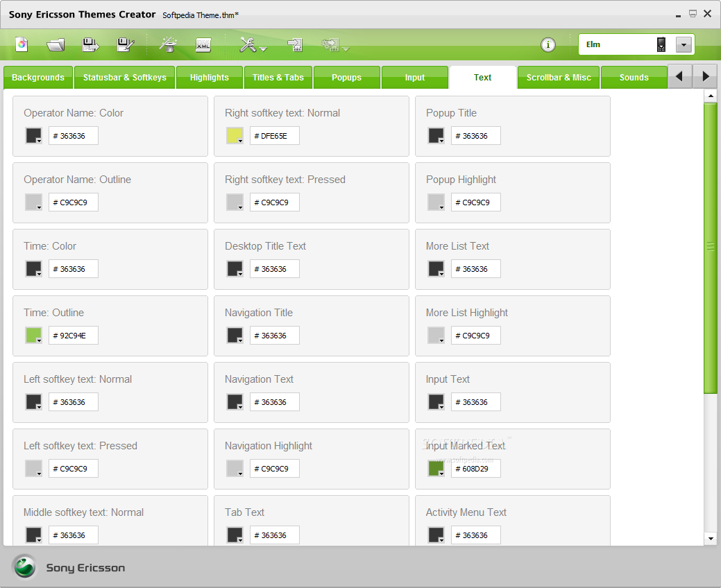This screenshot has height=588, width=721.
Task: Click Activity Menu Text hex field
Action: click(476, 535)
